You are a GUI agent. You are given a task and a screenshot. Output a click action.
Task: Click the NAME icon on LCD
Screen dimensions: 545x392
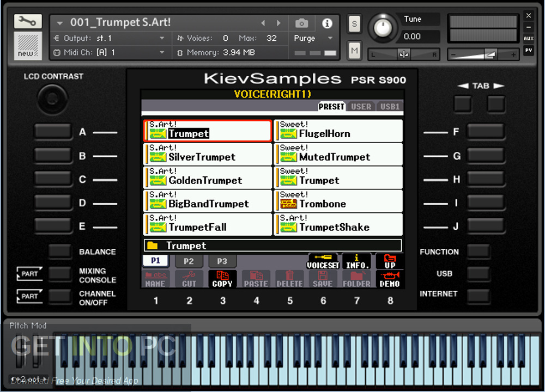click(155, 279)
